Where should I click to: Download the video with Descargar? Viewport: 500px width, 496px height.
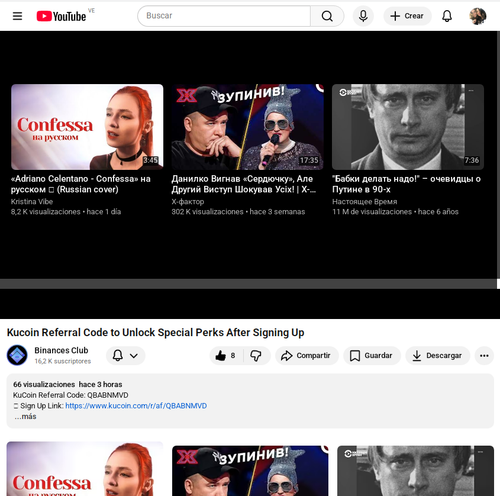click(x=438, y=356)
